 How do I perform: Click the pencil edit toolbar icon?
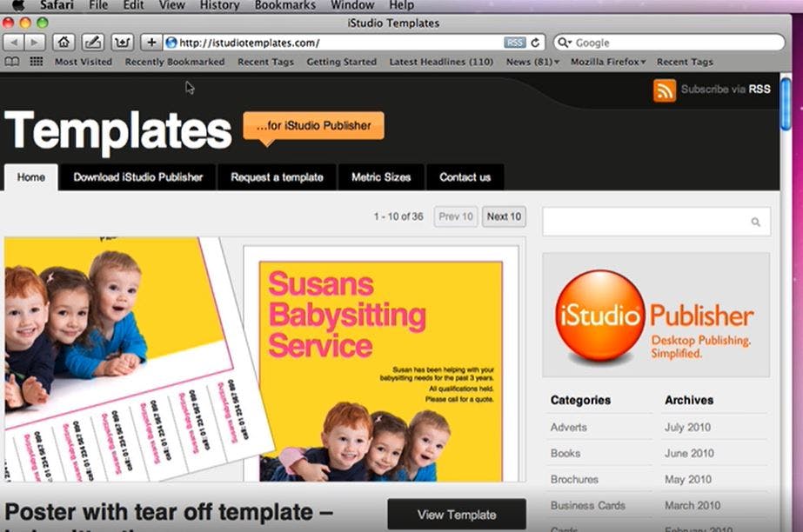point(93,43)
